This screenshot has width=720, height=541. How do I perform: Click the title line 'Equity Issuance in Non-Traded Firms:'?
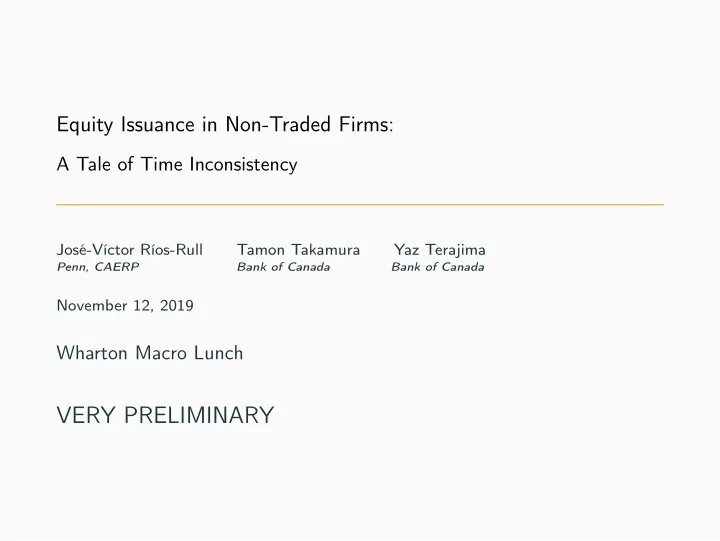(225, 125)
